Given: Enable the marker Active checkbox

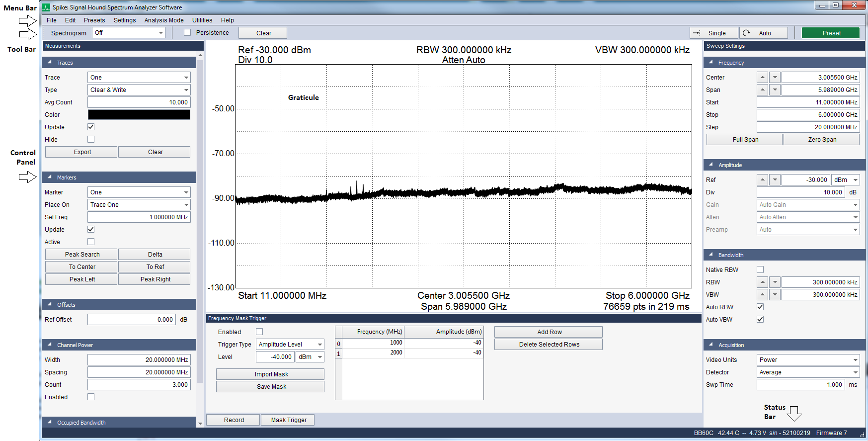Looking at the screenshot, I should [x=91, y=242].
